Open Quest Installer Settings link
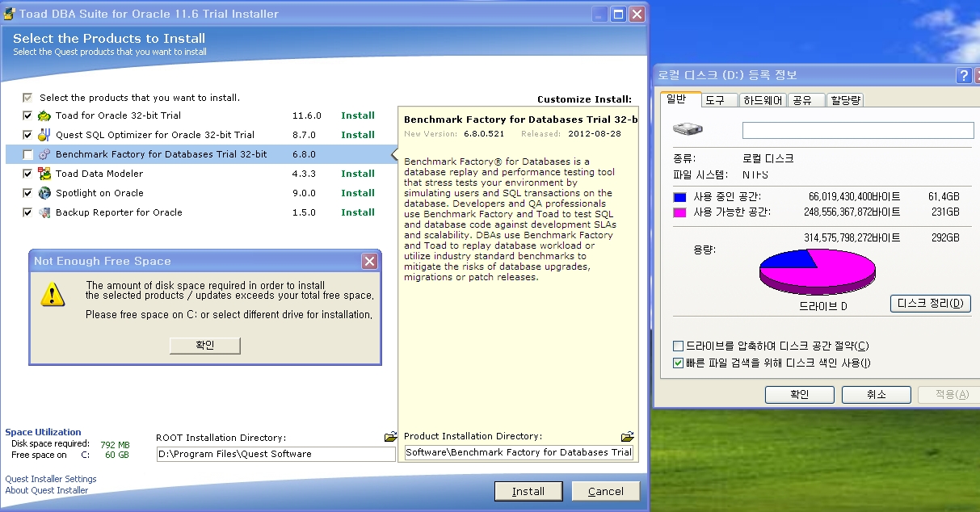This screenshot has width=980, height=512. [51, 479]
